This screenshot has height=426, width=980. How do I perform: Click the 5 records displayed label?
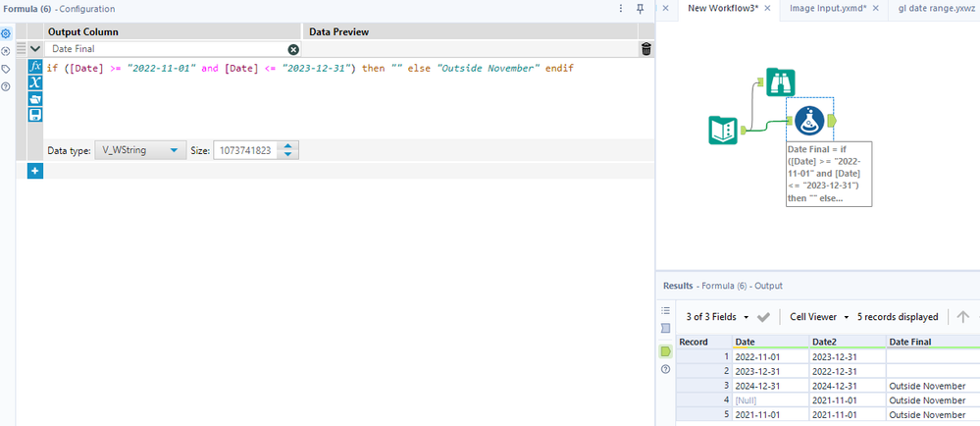click(x=898, y=317)
